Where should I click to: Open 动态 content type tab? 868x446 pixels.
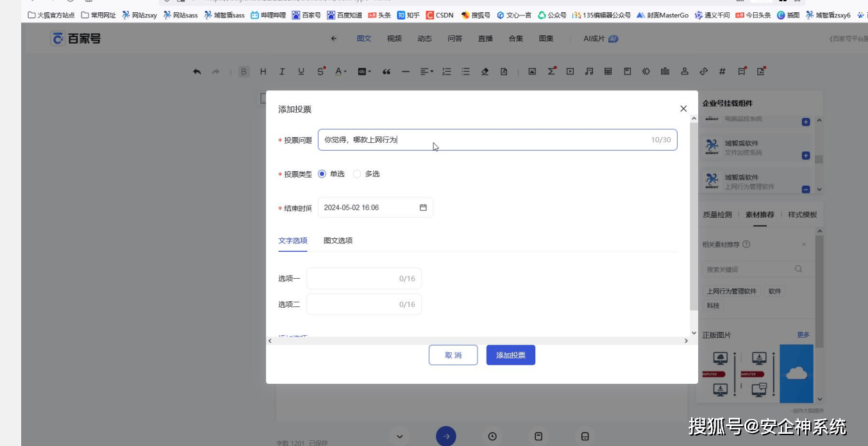(x=424, y=38)
